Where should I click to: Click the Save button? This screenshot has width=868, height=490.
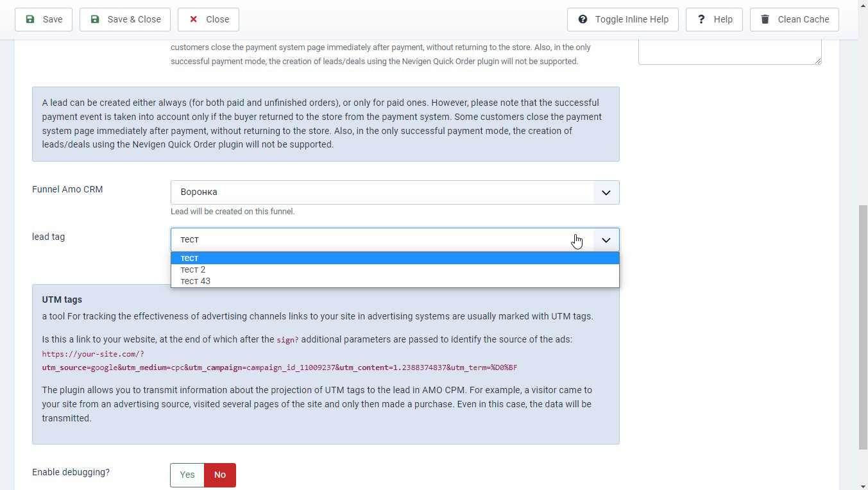[44, 19]
